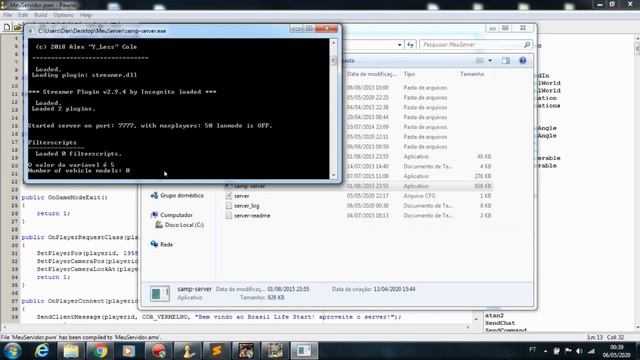The width and height of the screenshot is (640, 360).
Task: Sort by Data de modificação column
Action: 371,74
